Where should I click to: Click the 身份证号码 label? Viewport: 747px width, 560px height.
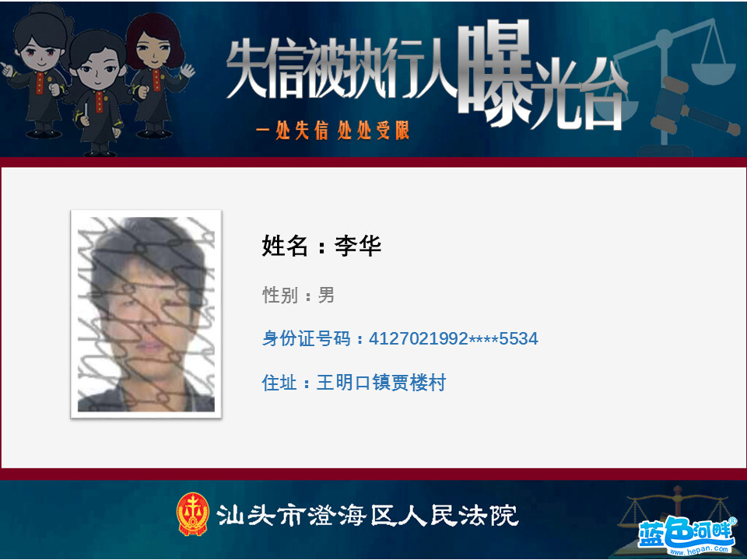pos(307,338)
